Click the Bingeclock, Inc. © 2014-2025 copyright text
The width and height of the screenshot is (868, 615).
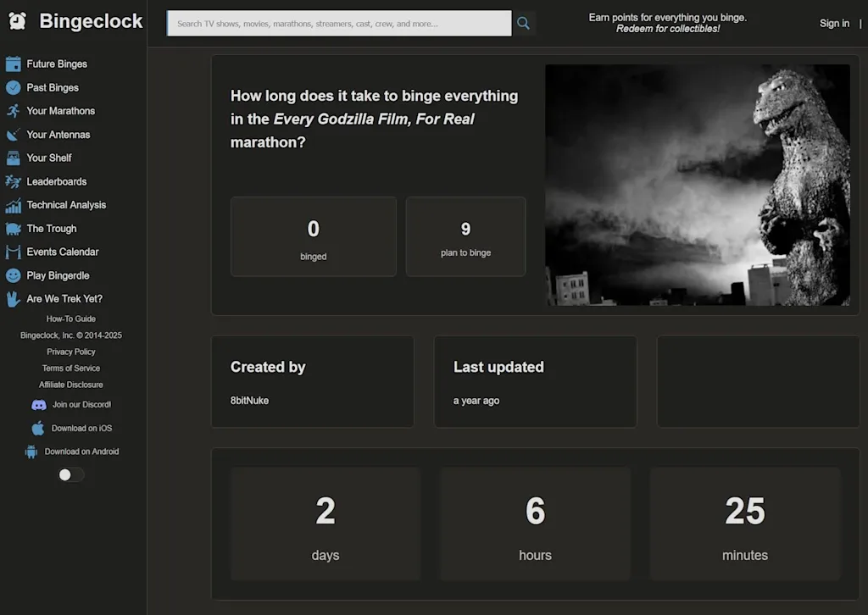(71, 335)
